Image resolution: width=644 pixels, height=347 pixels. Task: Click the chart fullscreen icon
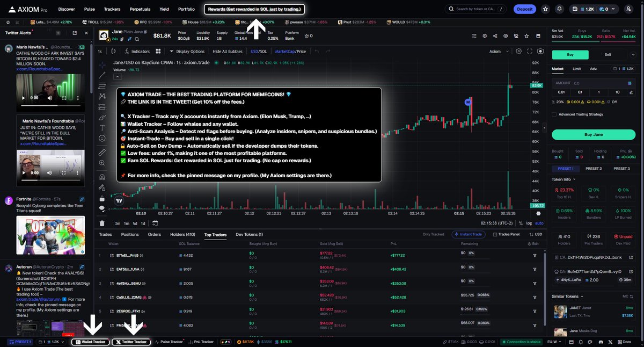[530, 52]
